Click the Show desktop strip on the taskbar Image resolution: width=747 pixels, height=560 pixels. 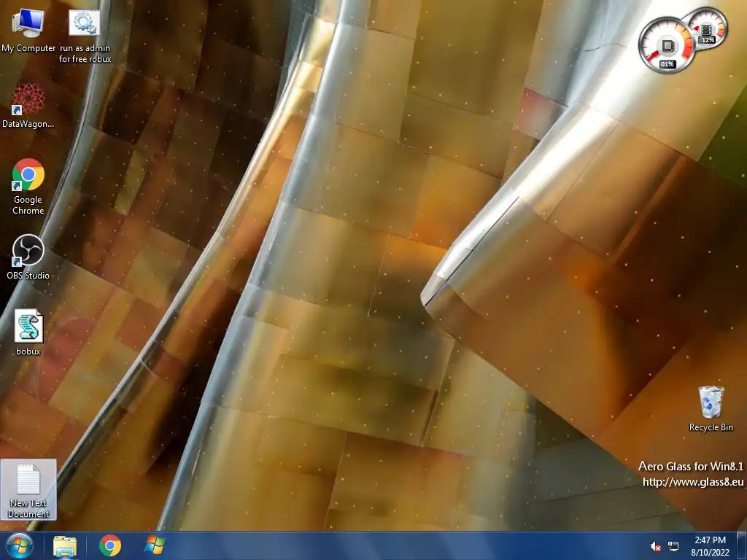[742, 545]
